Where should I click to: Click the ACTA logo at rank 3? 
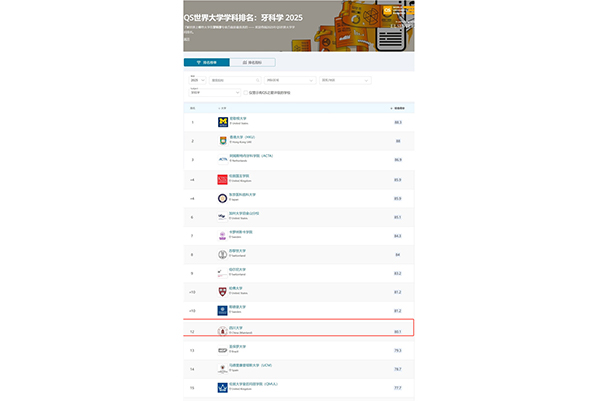223,159
